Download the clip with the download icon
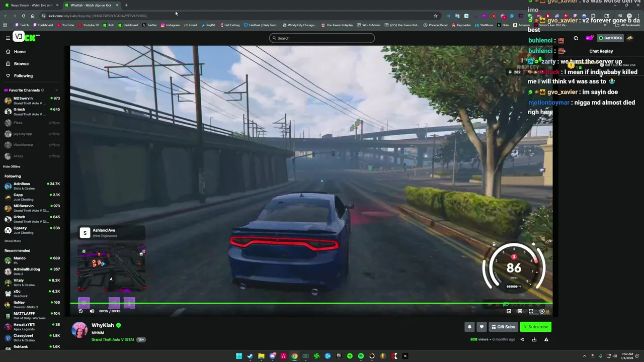644x362 pixels. 534,339
